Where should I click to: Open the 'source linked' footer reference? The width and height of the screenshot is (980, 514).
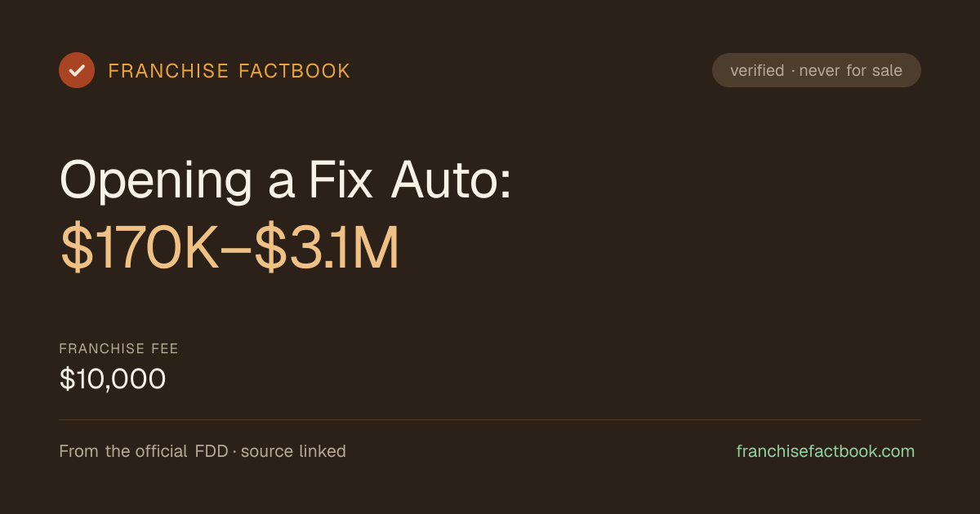coord(293,451)
